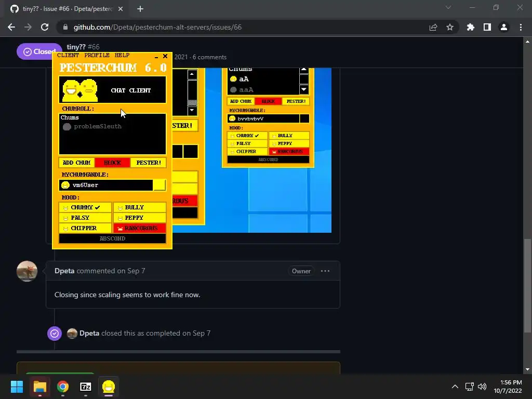Open File Explorer from taskbar
532x399 pixels.
coord(39,387)
